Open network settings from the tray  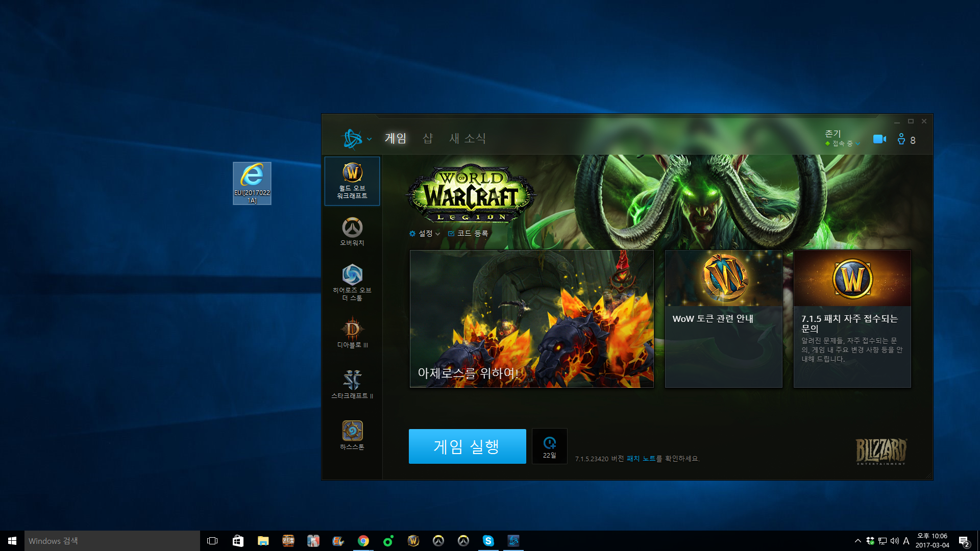click(x=883, y=541)
